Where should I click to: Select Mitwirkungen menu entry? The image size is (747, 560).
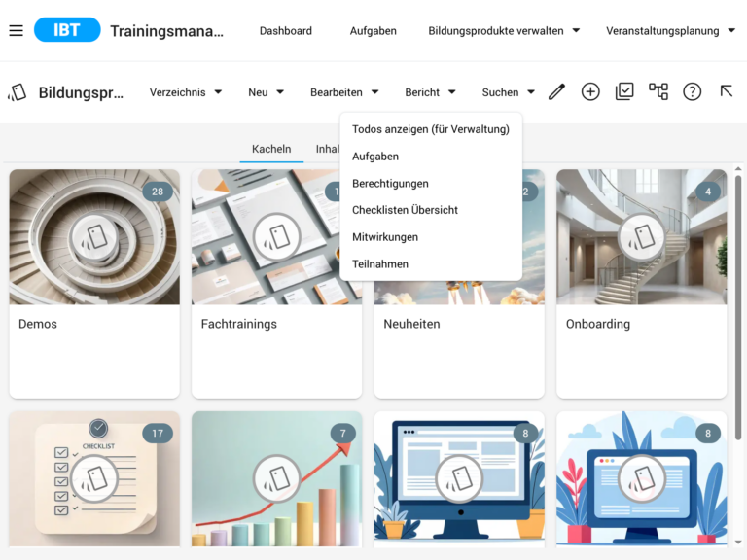431,237
